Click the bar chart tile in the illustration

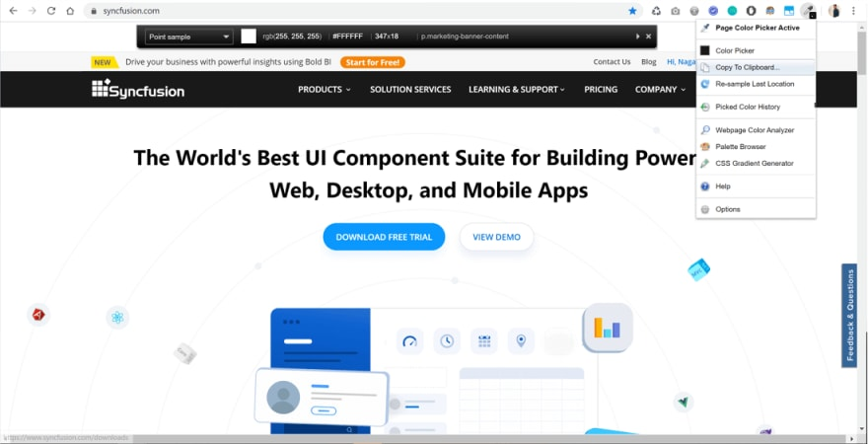click(x=608, y=328)
